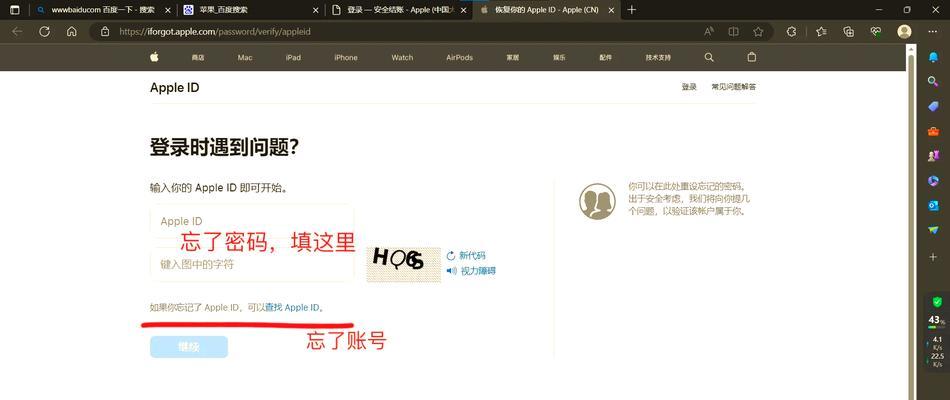Open the Mac menu item
The height and width of the screenshot is (400, 950).
point(245,58)
